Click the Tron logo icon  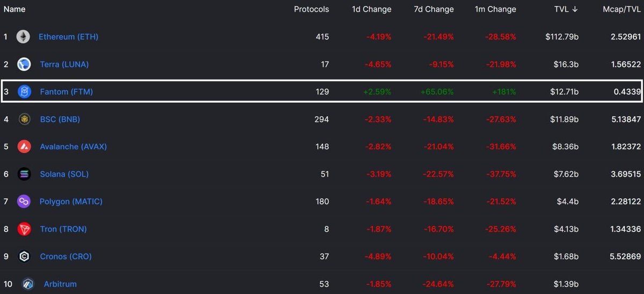tap(24, 229)
